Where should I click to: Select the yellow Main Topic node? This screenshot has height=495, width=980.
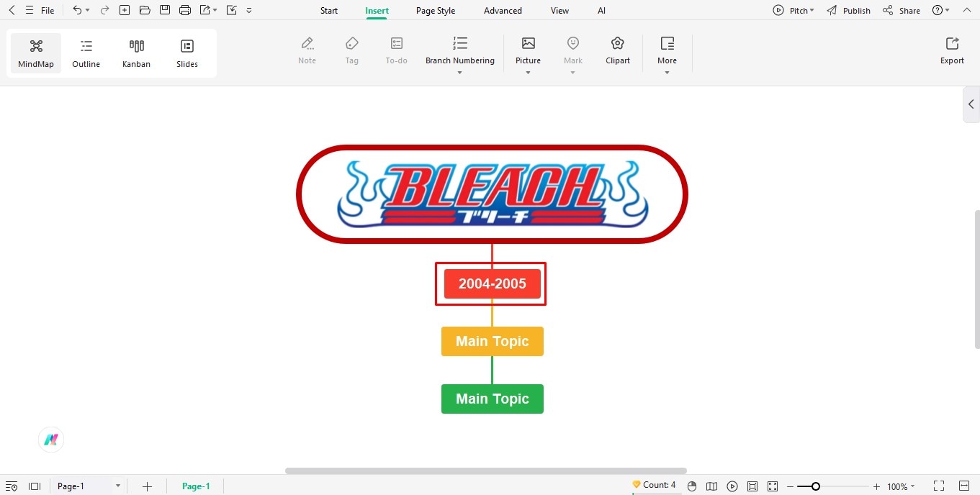(493, 341)
